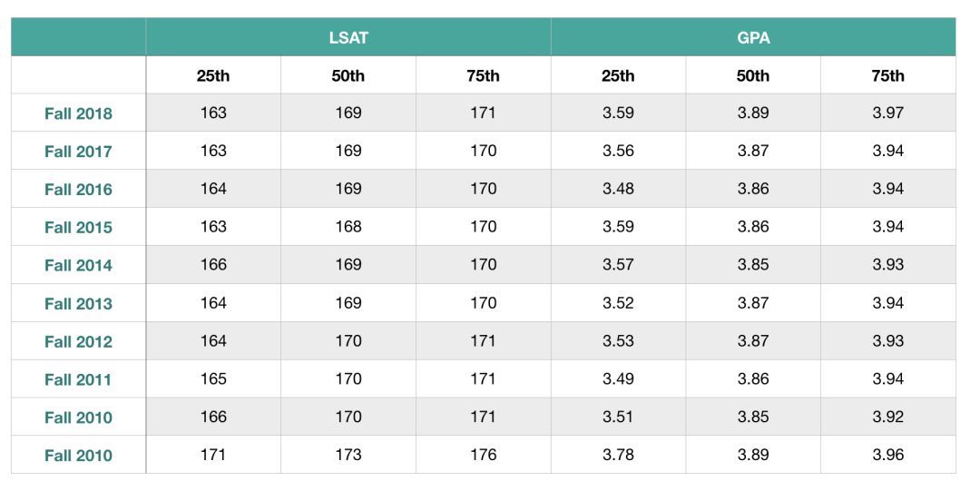This screenshot has height=491, width=980.
Task: Click the Fall 2012 row header
Action: [x=78, y=342]
